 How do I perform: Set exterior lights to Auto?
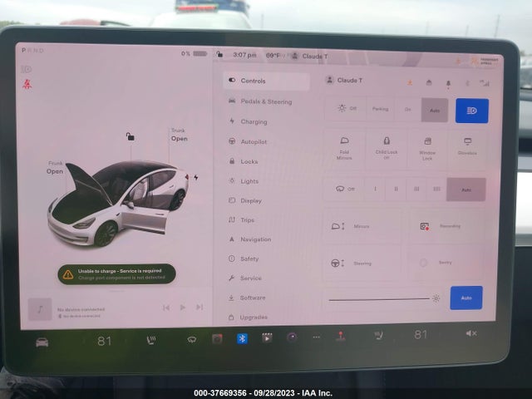pos(435,110)
